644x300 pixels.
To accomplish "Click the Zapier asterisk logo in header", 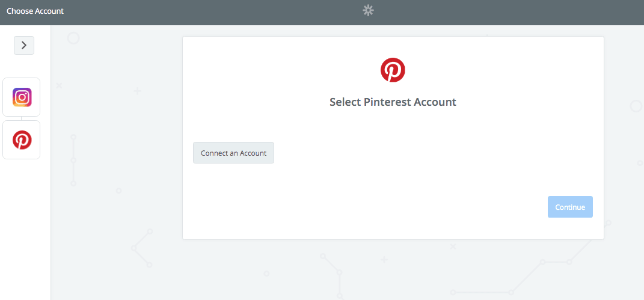I will pos(369,11).
